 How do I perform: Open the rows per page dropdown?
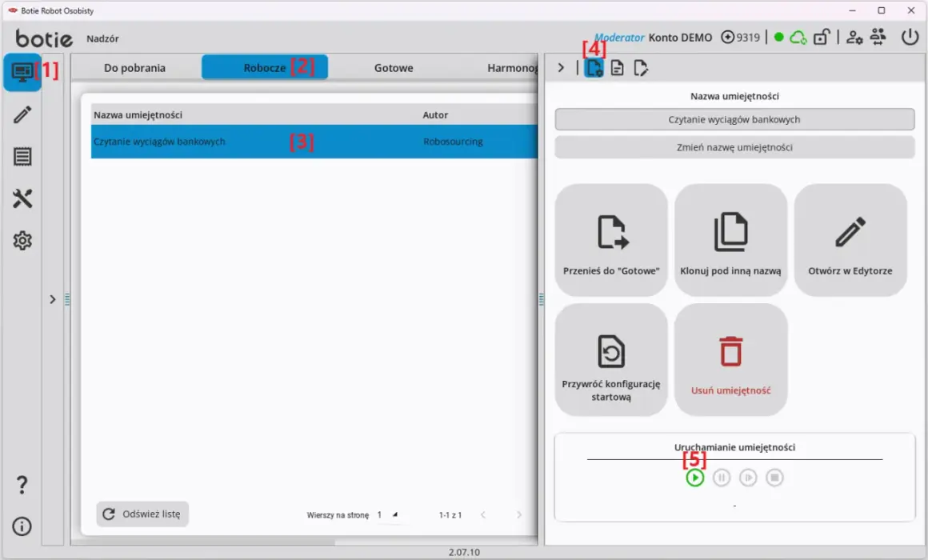pyautogui.click(x=388, y=515)
